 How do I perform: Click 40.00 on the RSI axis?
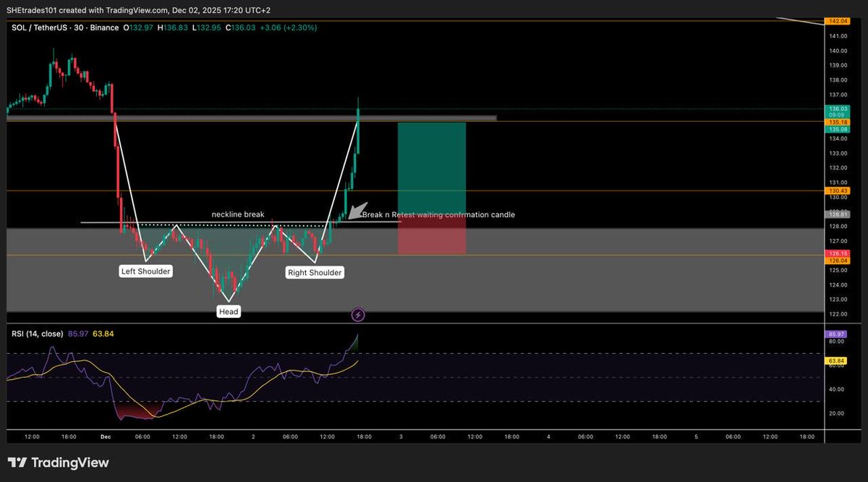coord(838,389)
